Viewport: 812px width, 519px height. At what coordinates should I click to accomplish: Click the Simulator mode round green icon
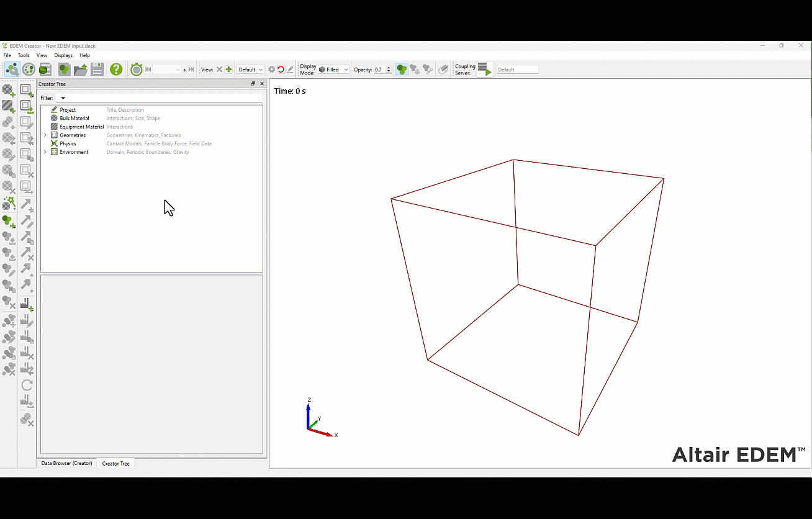[x=29, y=70]
